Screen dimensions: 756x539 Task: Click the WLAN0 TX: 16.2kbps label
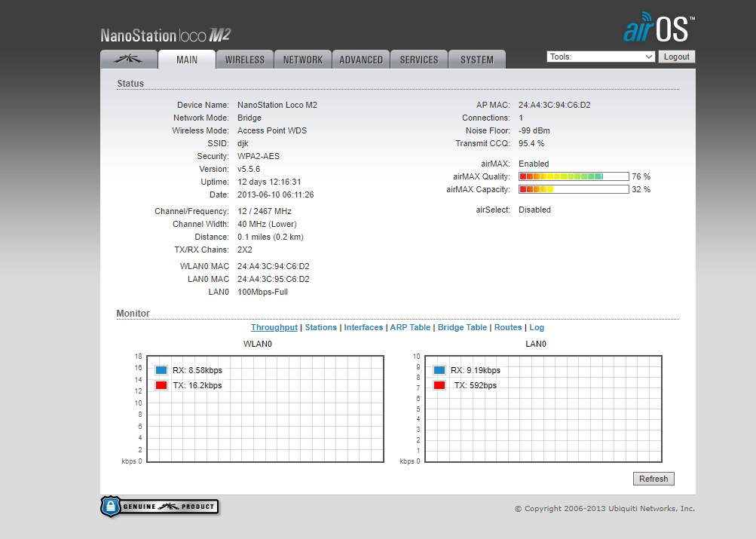coord(197,385)
